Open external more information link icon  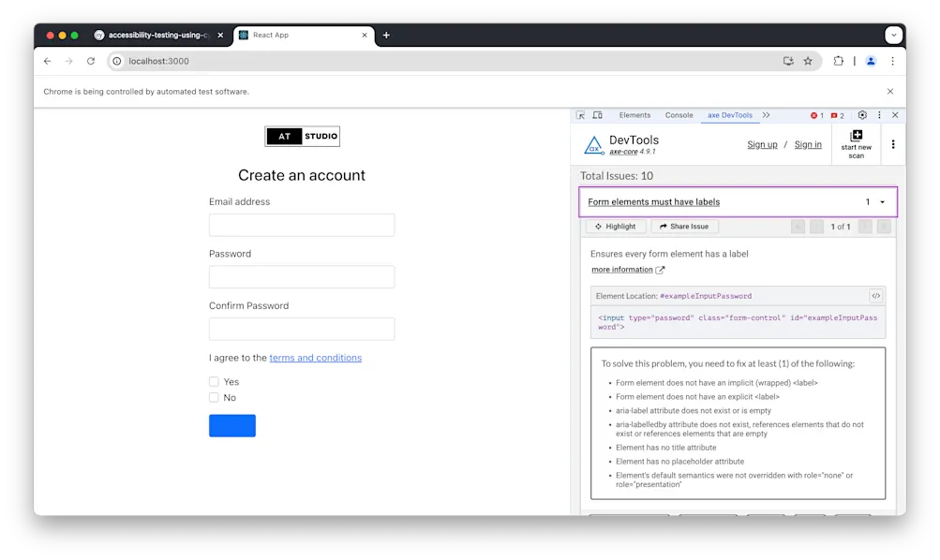click(x=660, y=270)
